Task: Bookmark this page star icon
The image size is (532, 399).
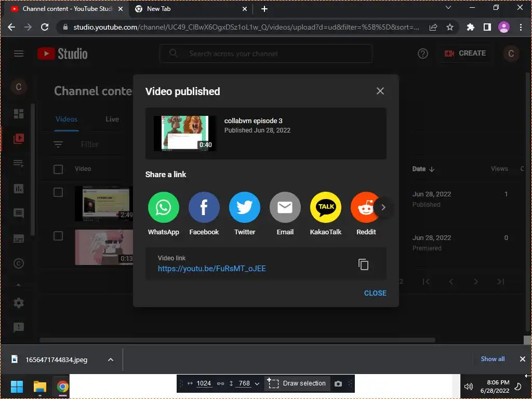Action: point(450,27)
